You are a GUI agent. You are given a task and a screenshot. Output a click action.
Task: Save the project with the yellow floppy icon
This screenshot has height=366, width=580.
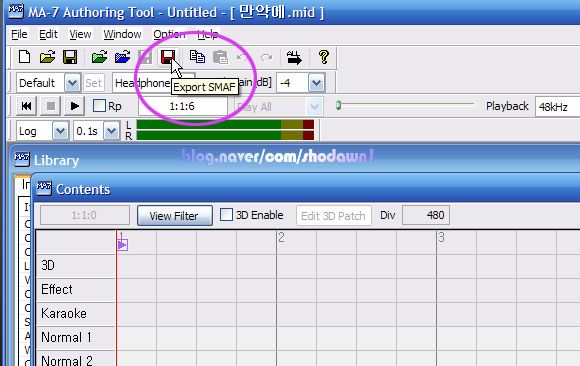coord(70,57)
